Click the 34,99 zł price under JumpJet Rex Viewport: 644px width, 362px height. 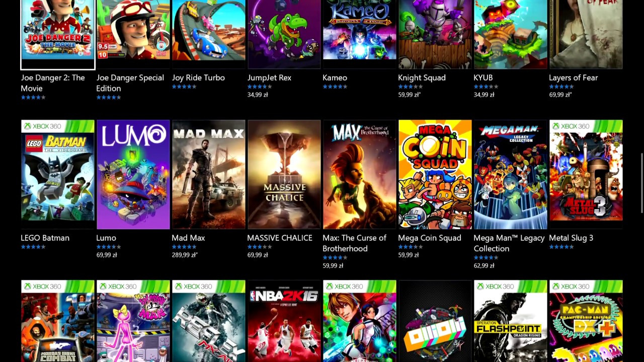[258, 95]
